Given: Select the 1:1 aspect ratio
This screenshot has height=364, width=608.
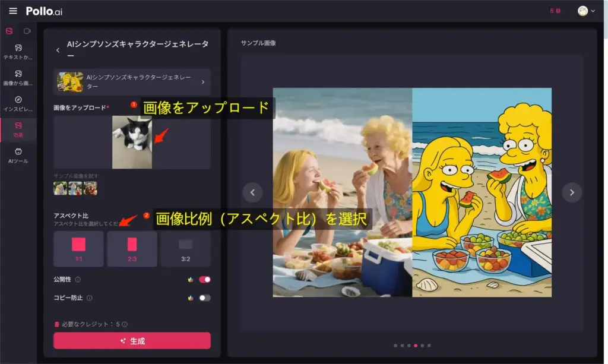Looking at the screenshot, I should 78,249.
